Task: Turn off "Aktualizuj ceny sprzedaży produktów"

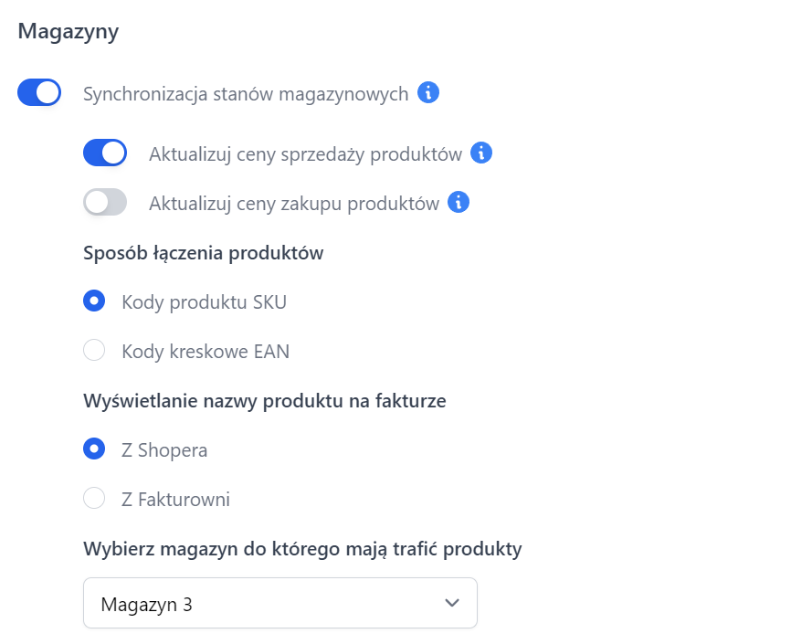Action: click(x=105, y=153)
